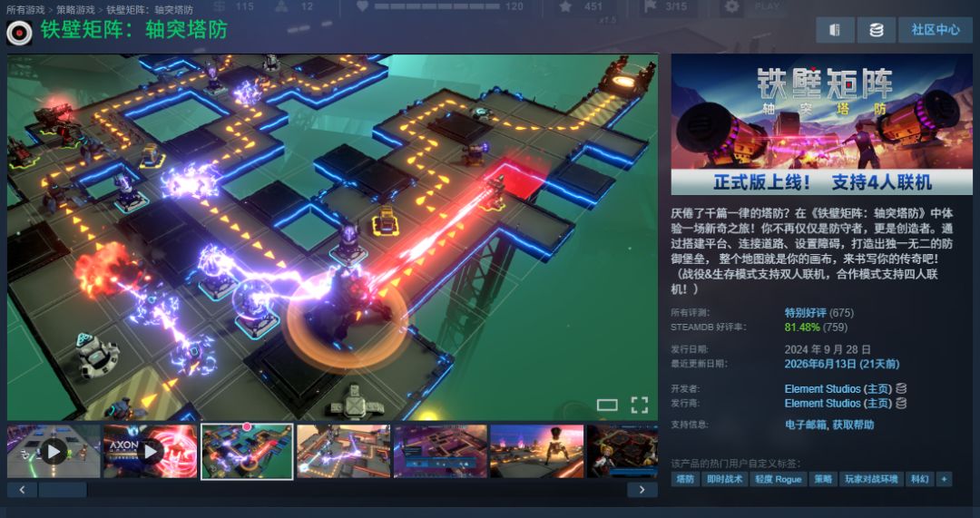
Task: Go to 所有游戏 breadcrumb
Action: click(25, 9)
